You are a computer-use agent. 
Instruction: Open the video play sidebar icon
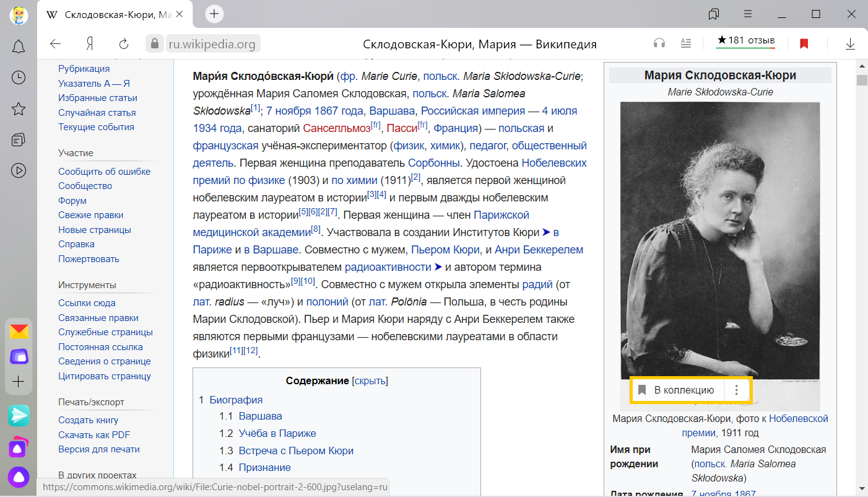(x=19, y=170)
